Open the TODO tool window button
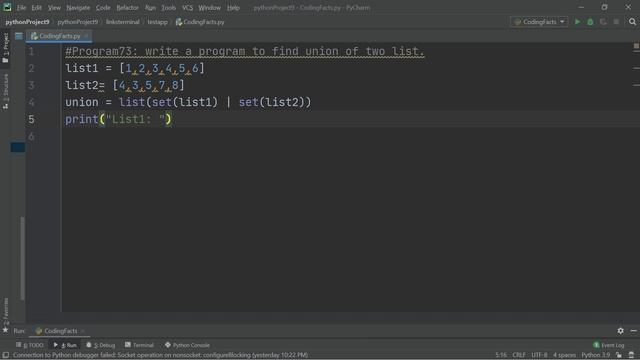This screenshot has width=640, height=360. (x=29, y=345)
